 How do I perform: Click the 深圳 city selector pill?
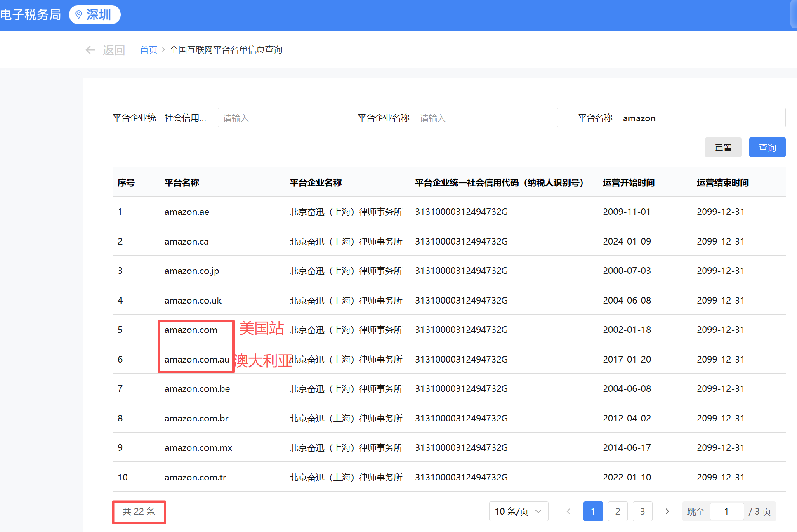tap(94, 15)
